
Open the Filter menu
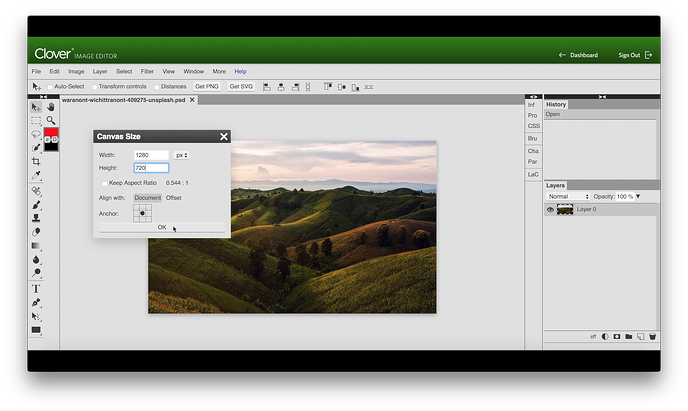click(x=147, y=71)
